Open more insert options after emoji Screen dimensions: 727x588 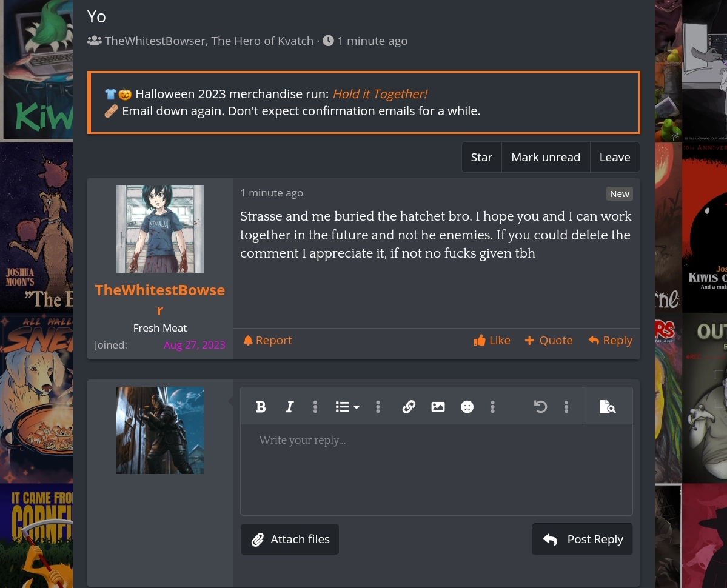[x=492, y=407]
